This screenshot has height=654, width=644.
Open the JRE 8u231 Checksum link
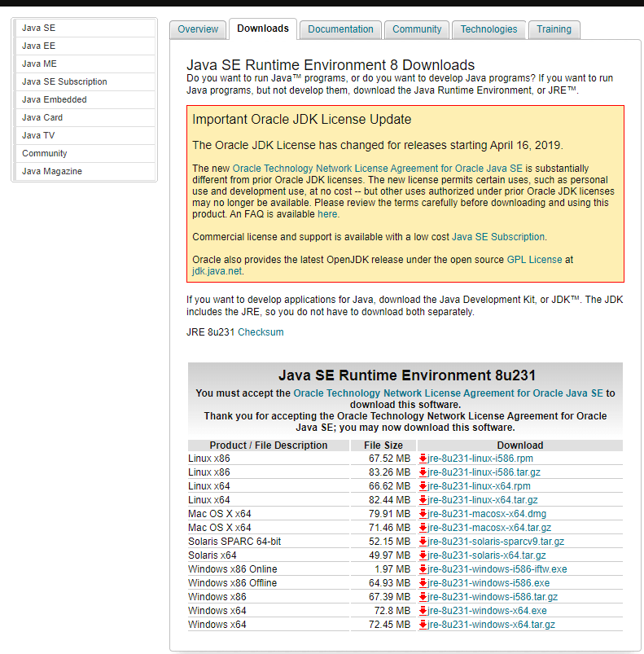[x=261, y=332]
